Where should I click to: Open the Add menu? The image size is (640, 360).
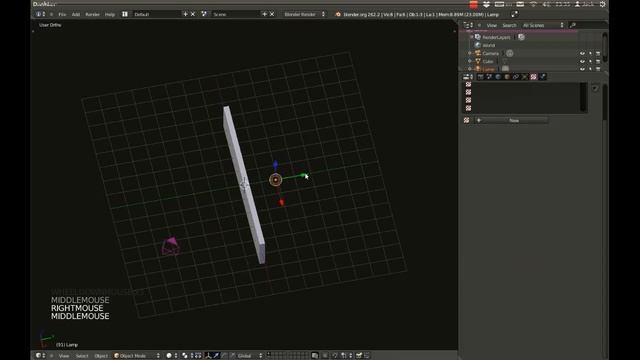[x=76, y=14]
